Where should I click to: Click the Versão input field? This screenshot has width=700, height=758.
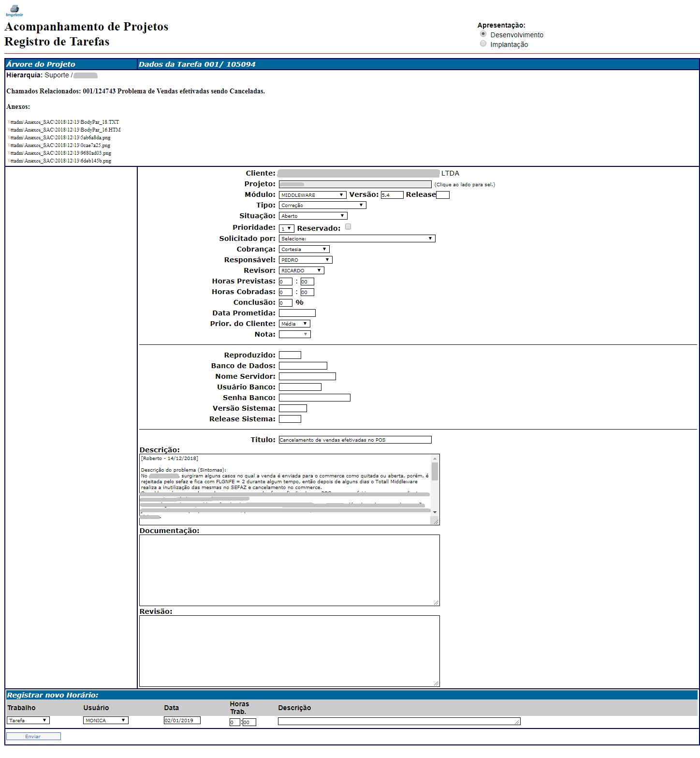click(392, 195)
